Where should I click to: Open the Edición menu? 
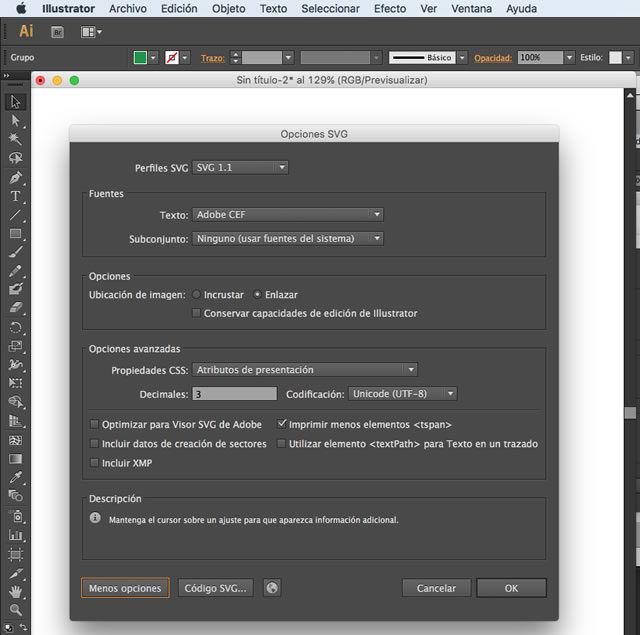pyautogui.click(x=179, y=9)
